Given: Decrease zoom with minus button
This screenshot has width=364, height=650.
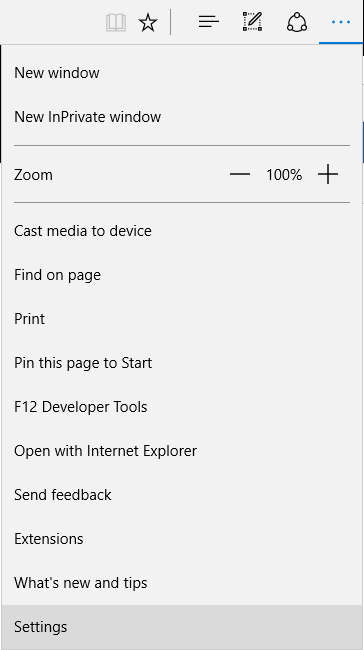Looking at the screenshot, I should [240, 175].
